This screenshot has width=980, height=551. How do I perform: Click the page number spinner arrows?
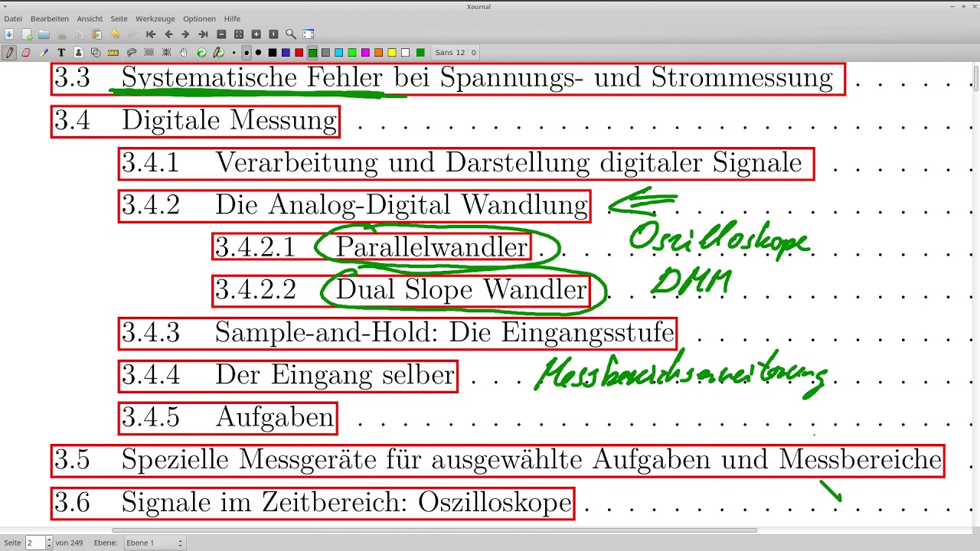(50, 543)
